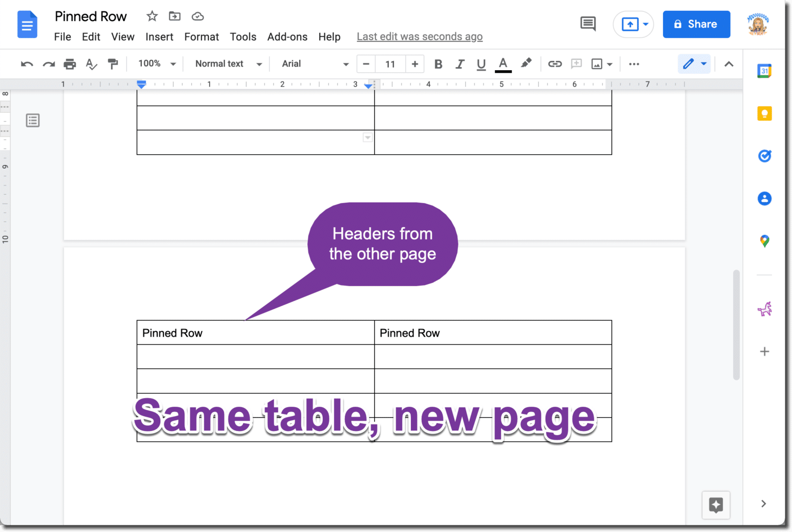Screen dimensions: 792x532
Task: Open the editing mode dropdown
Action: coord(694,64)
